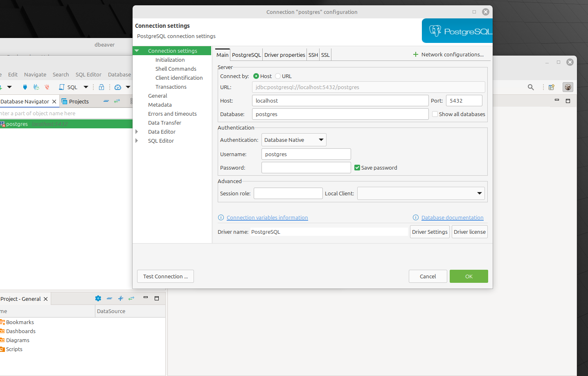Select Initialization in settings tree
The width and height of the screenshot is (588, 376).
tap(170, 60)
